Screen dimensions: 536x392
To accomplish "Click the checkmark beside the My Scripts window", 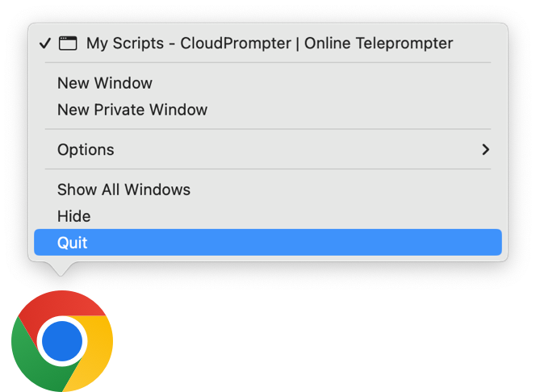I will click(x=45, y=44).
